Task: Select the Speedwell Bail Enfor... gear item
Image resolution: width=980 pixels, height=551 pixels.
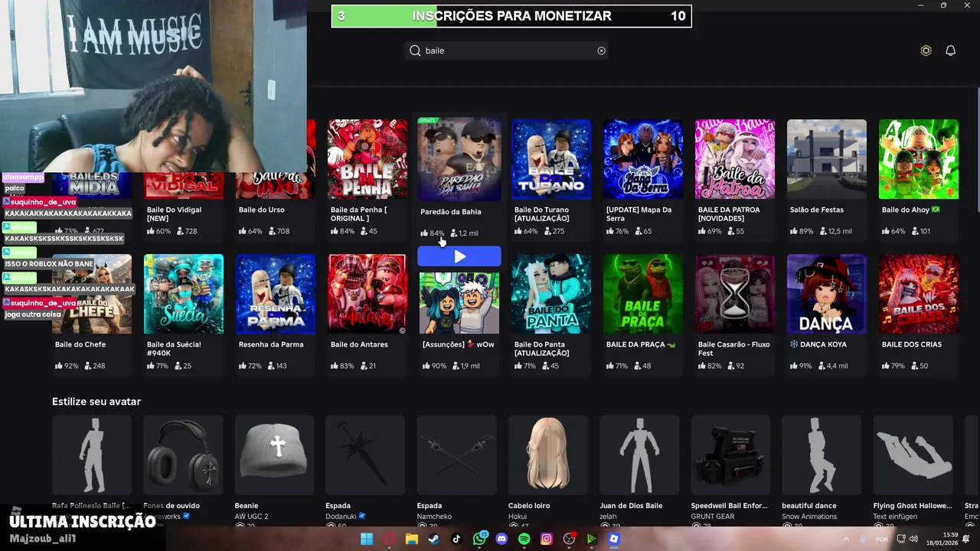Action: [x=730, y=456]
